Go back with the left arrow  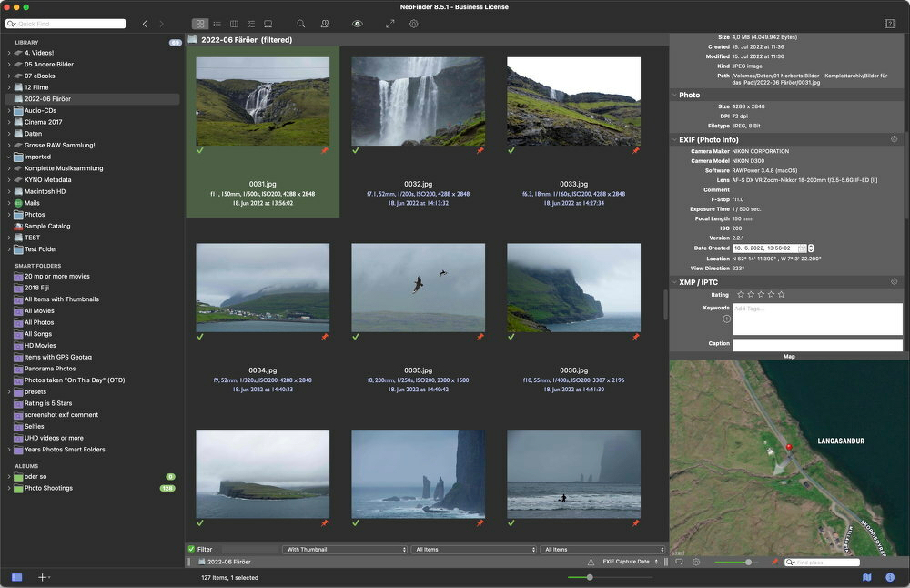(145, 24)
